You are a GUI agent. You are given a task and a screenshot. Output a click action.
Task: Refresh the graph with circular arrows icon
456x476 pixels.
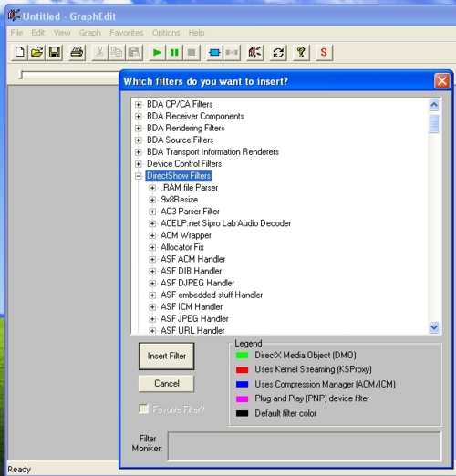point(278,53)
